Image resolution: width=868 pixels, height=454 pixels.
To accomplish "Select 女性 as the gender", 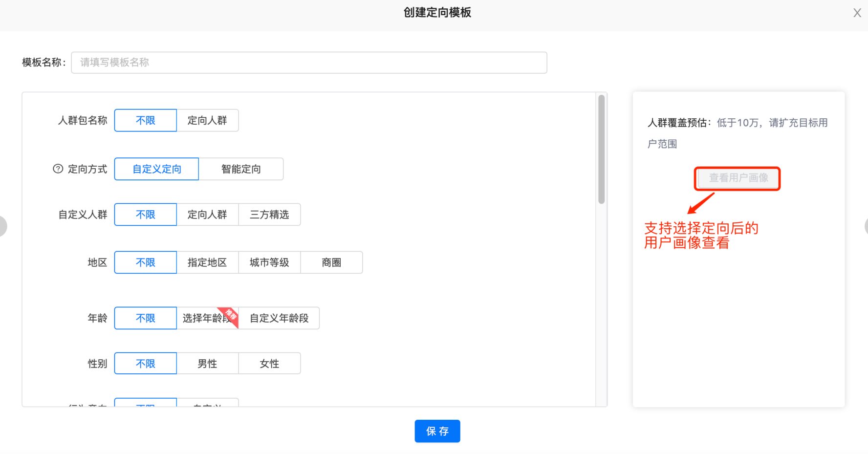I will coord(269,363).
